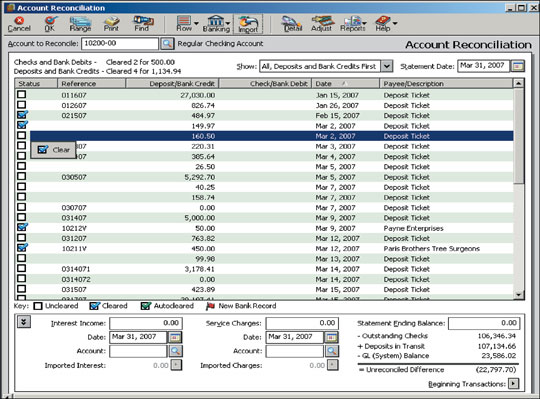The height and width of the screenshot is (399, 540).
Task: Open calendar for Interest Income date
Action: (175, 337)
